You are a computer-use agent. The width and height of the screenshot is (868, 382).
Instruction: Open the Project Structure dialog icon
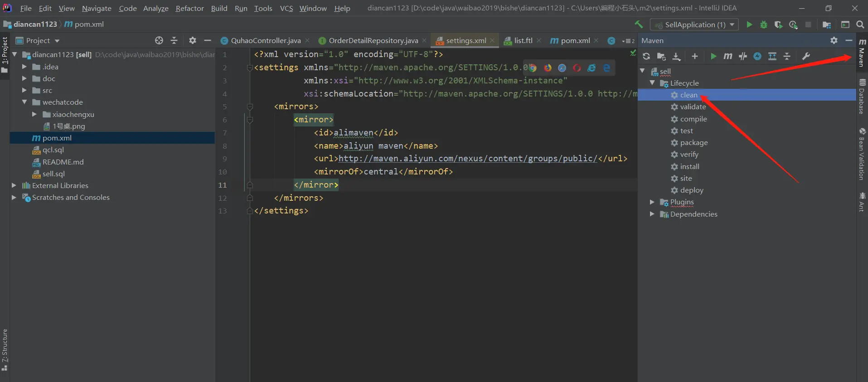[x=827, y=24]
